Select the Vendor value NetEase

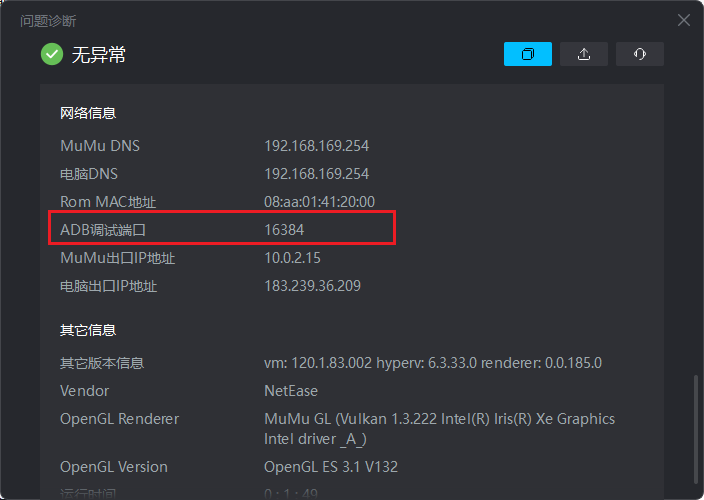(291, 391)
